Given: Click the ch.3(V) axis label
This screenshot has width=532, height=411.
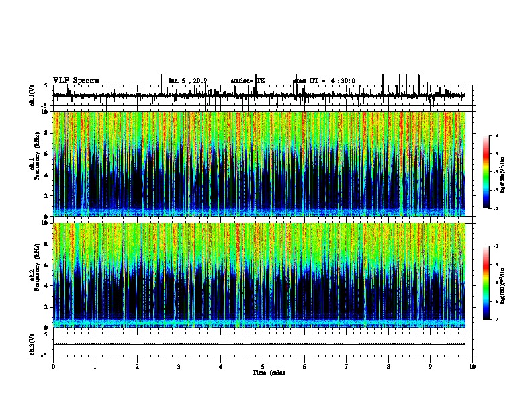Looking at the screenshot, I should tap(32, 345).
